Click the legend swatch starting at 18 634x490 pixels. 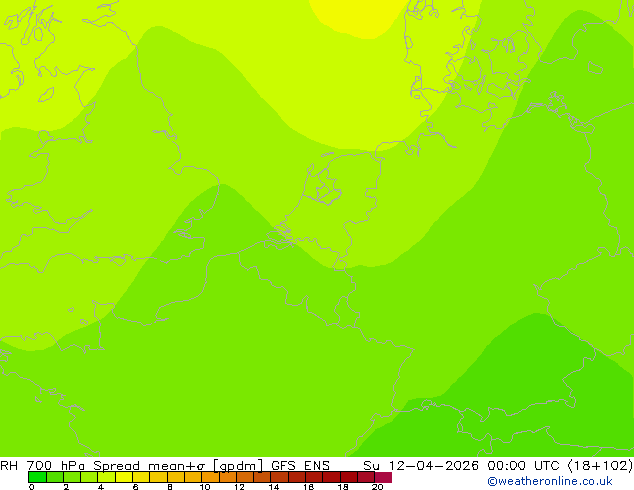point(349,477)
